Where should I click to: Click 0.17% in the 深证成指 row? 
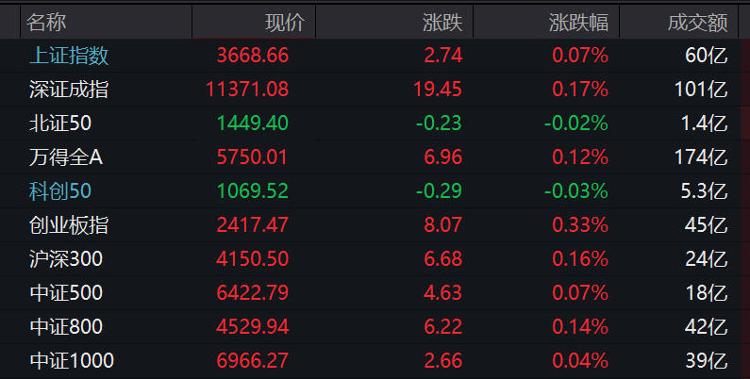pyautogui.click(x=580, y=89)
